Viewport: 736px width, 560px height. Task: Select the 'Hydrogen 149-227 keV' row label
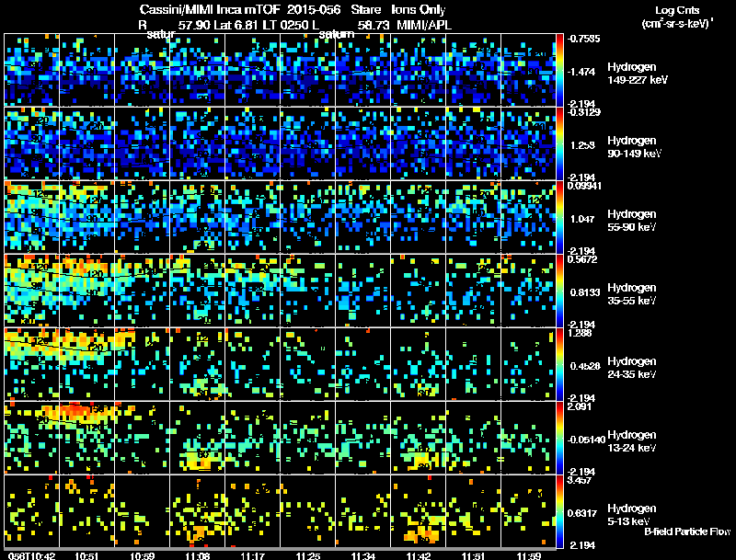click(x=638, y=74)
